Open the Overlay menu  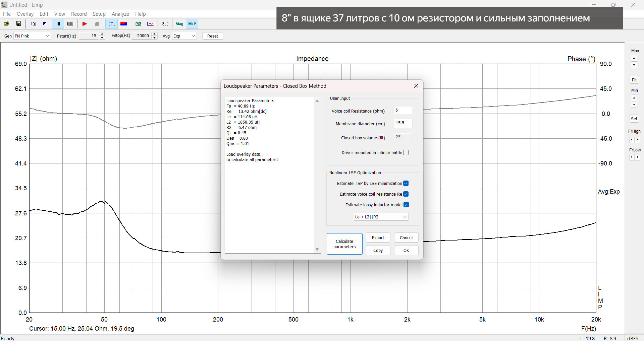25,14
